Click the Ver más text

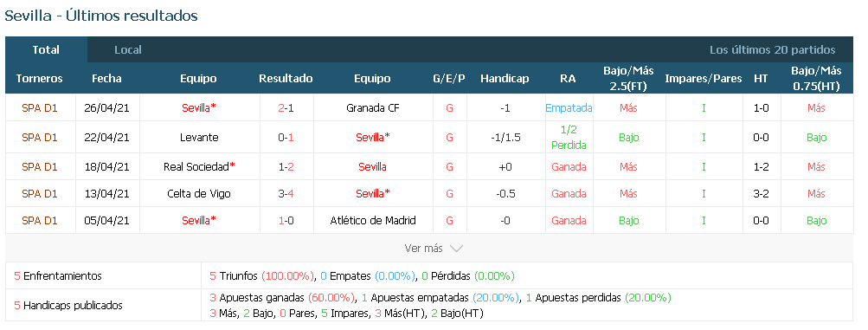(x=423, y=249)
